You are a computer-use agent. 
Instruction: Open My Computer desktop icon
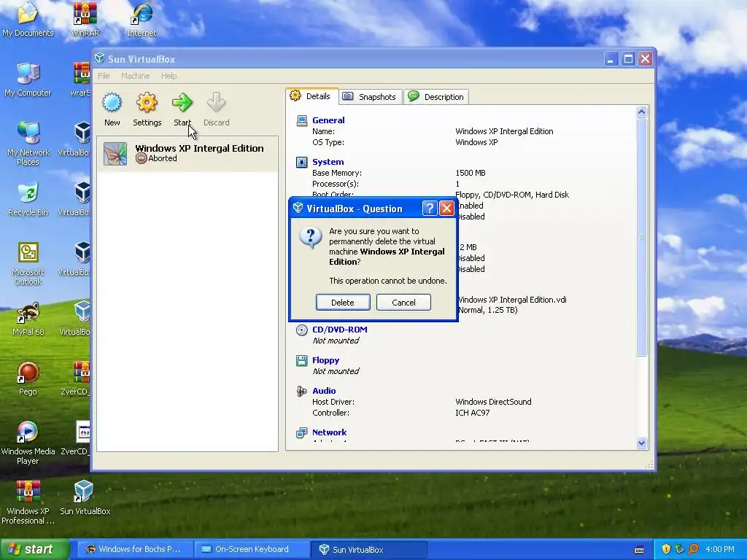pos(28,79)
